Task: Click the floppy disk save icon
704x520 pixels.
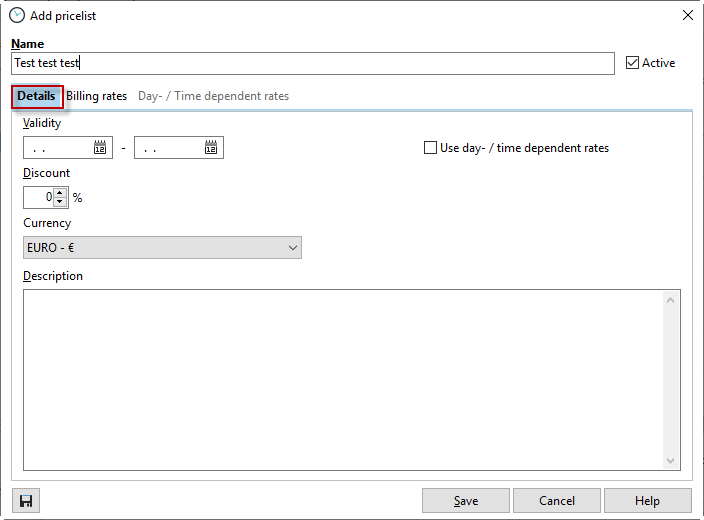Action: tap(26, 501)
